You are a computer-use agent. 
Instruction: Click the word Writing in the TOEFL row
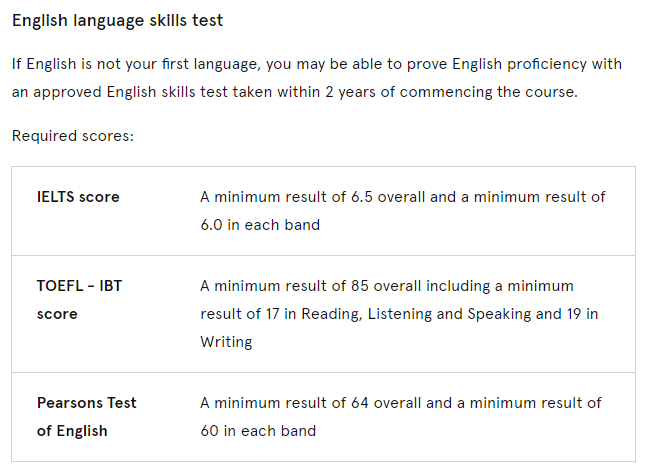tap(226, 342)
